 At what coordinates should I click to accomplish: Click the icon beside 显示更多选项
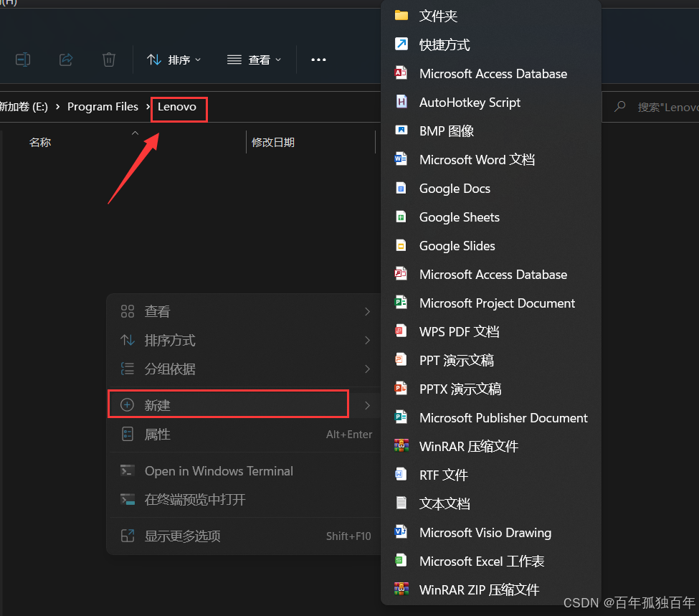(x=128, y=535)
